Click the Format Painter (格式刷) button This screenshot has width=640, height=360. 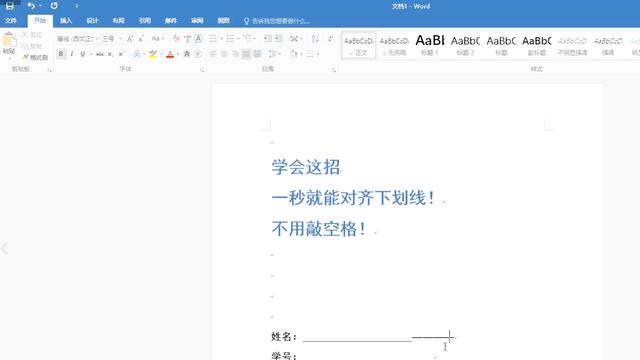[36, 57]
